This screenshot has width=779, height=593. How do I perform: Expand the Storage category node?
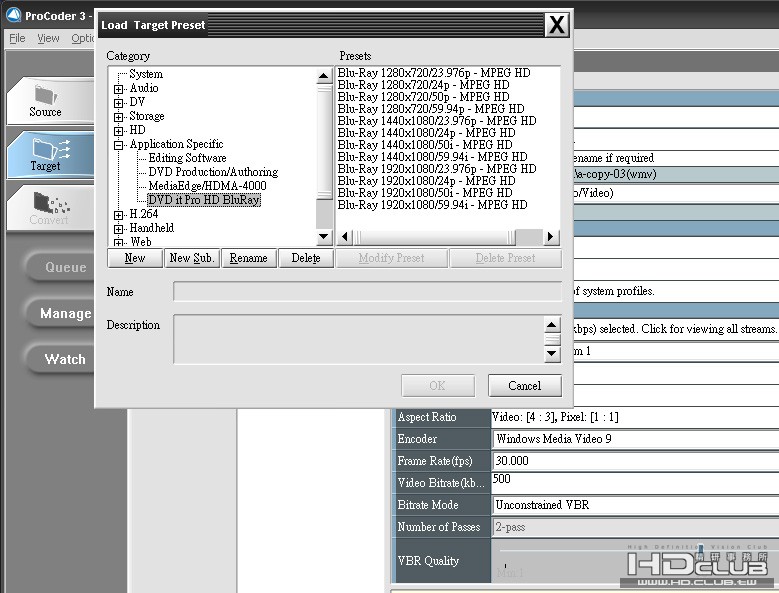(x=118, y=117)
